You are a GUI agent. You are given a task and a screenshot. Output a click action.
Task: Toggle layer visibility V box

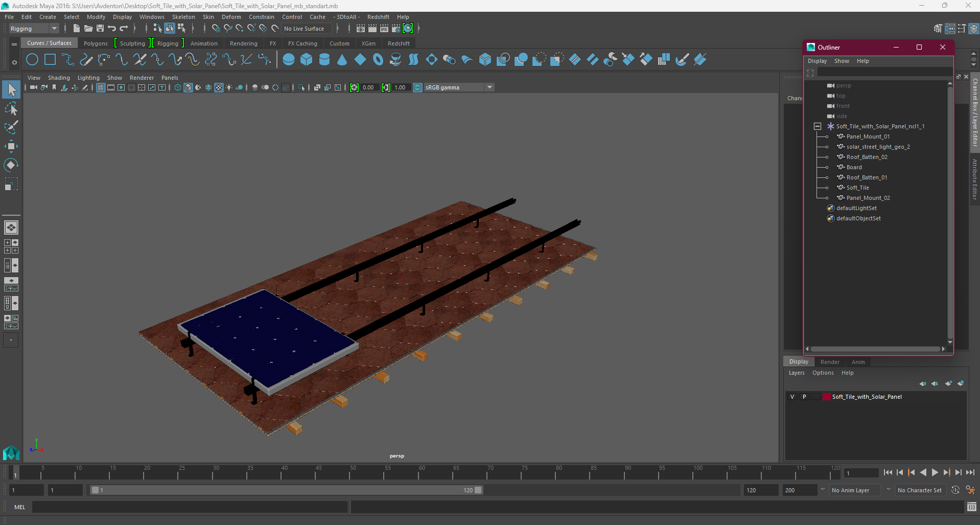pyautogui.click(x=792, y=397)
